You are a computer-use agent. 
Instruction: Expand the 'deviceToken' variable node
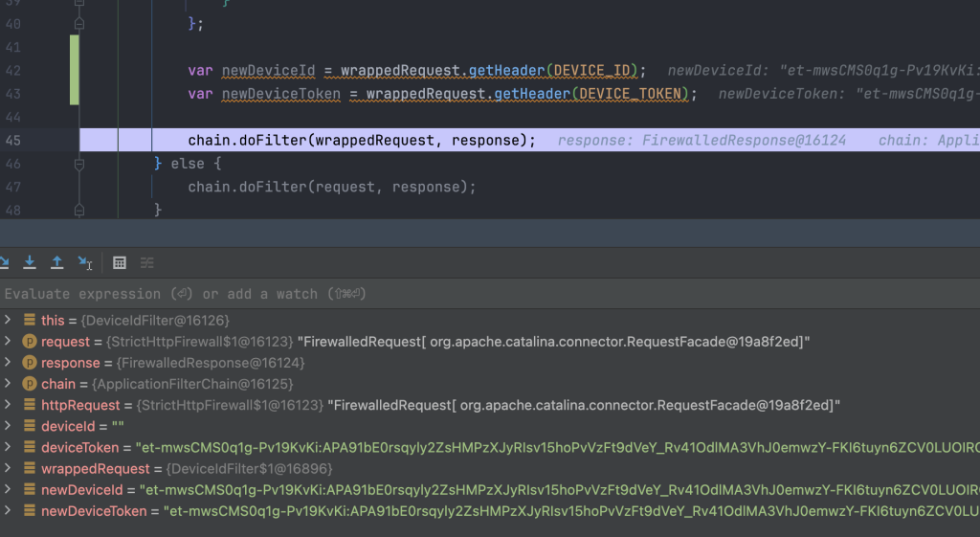tap(8, 448)
